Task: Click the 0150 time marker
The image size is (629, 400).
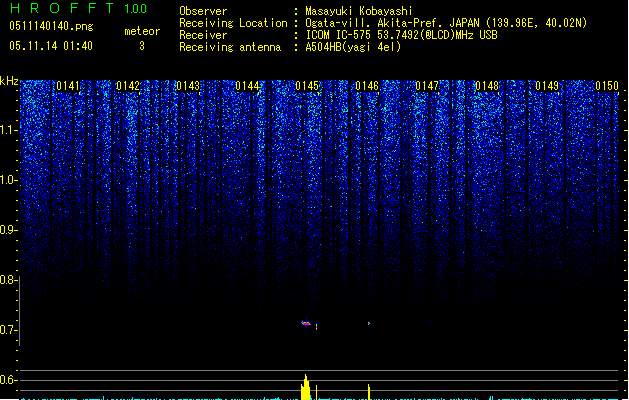Action: 607,86
